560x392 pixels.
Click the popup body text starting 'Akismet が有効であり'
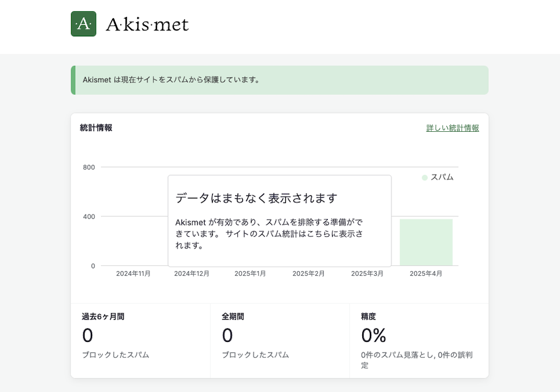(x=269, y=233)
